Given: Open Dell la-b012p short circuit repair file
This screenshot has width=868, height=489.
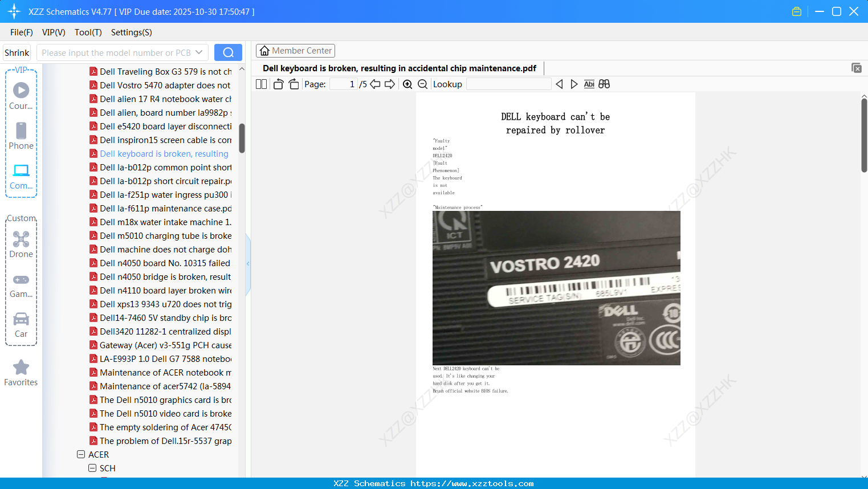Looking at the screenshot, I should point(160,181).
